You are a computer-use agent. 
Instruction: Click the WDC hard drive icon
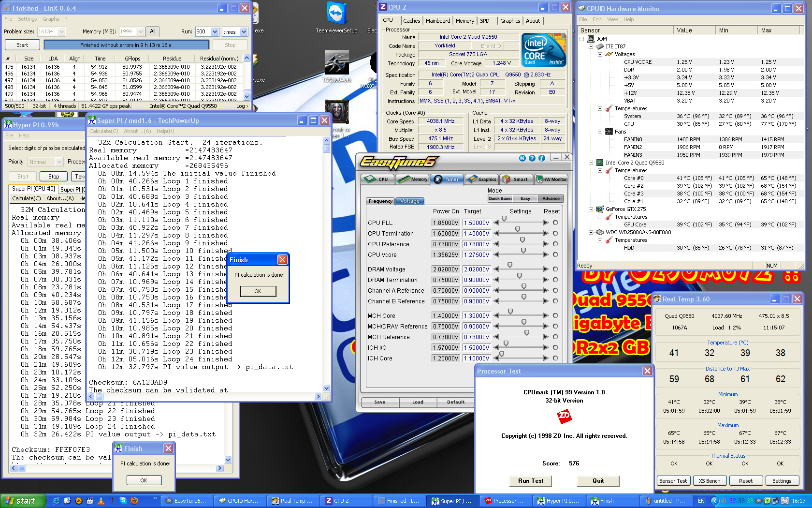click(x=600, y=232)
